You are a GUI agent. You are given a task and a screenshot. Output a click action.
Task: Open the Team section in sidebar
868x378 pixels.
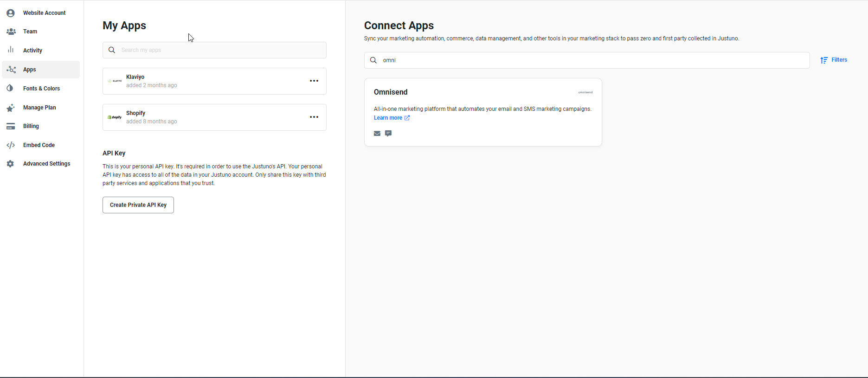point(30,32)
